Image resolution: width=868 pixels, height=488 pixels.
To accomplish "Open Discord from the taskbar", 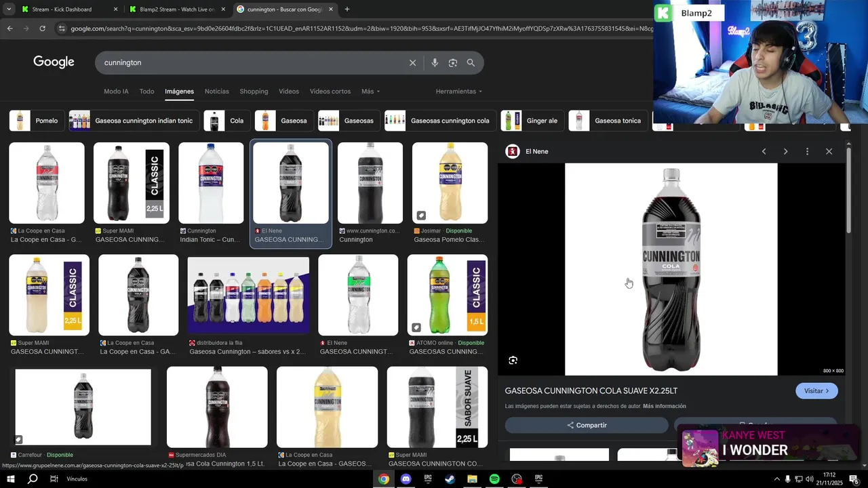I will (406, 479).
